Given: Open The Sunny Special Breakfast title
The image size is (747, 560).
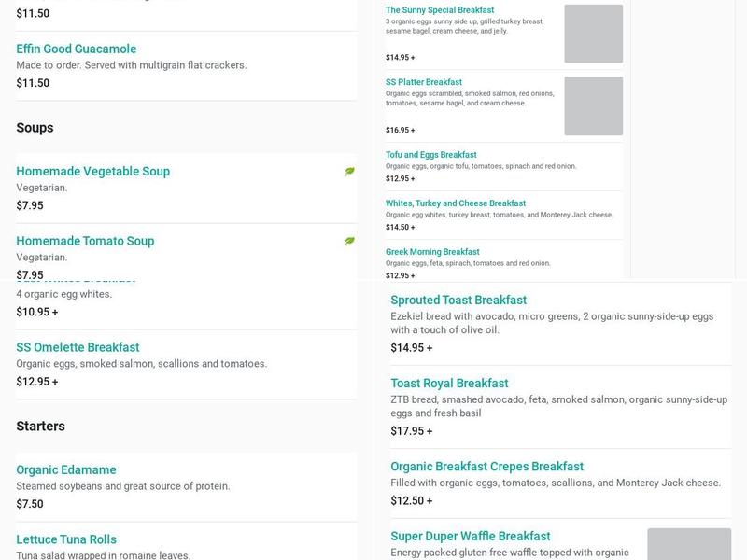Looking at the screenshot, I should pyautogui.click(x=440, y=10).
